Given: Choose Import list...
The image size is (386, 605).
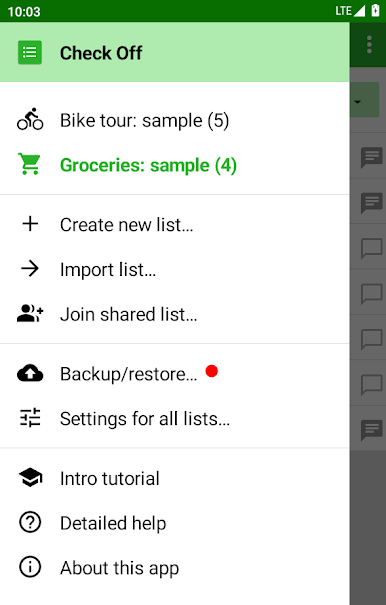Looking at the screenshot, I should pyautogui.click(x=174, y=269).
